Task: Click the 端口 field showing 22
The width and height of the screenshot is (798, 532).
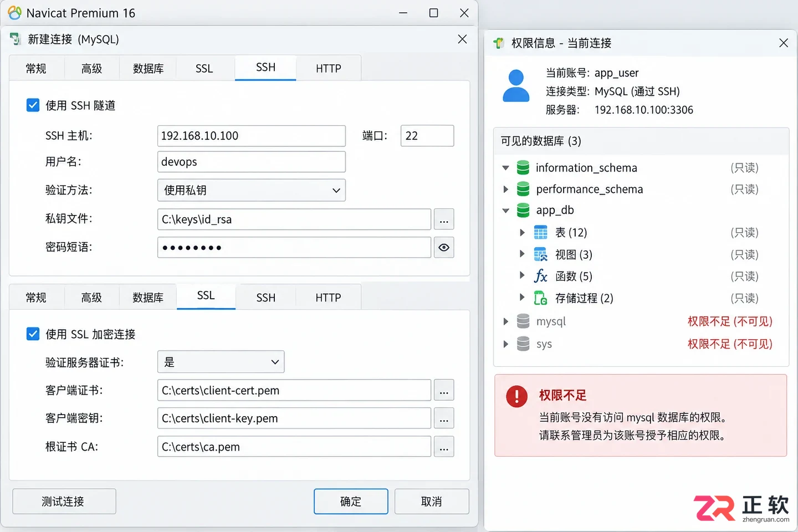Action: click(x=427, y=136)
